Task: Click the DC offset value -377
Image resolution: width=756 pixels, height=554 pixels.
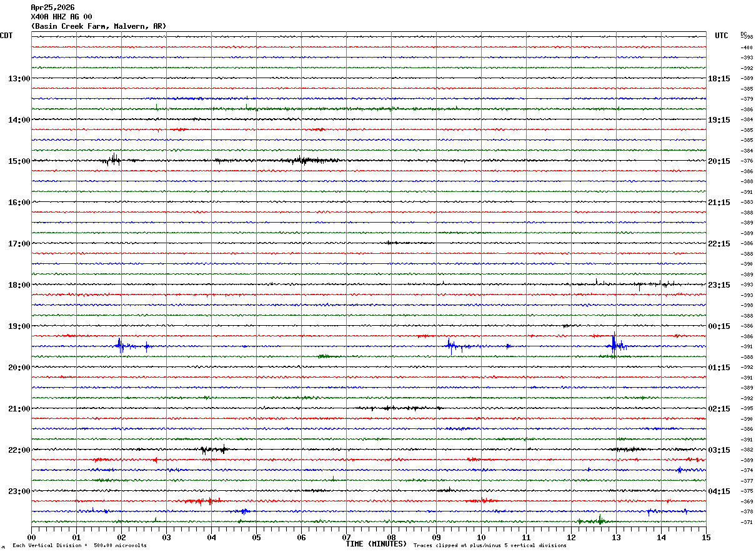Action: coord(747,481)
